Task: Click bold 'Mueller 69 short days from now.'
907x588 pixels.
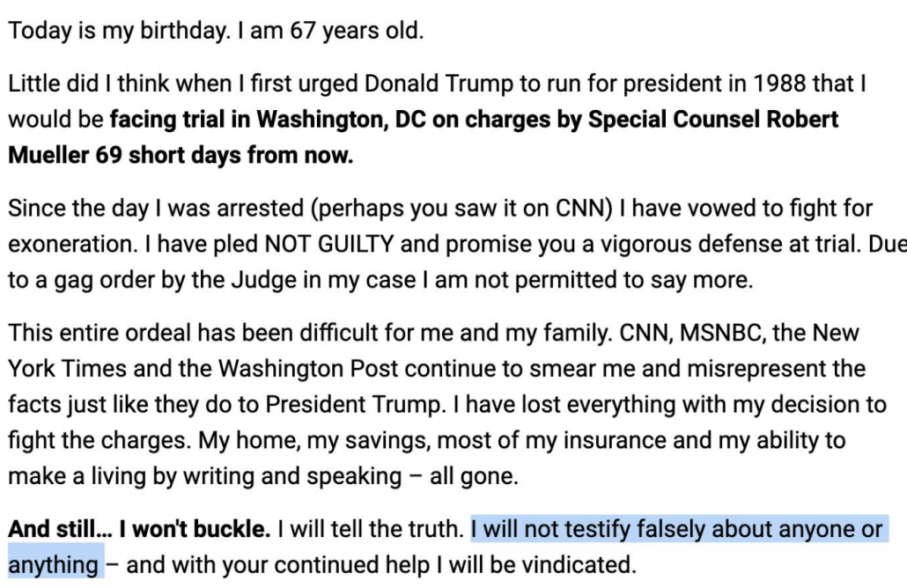Action: (181, 156)
